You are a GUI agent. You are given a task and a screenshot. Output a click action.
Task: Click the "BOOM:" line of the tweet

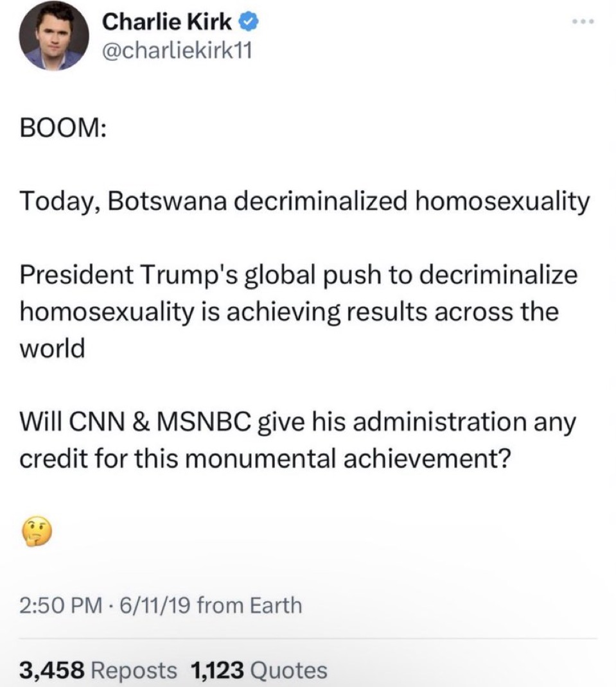(x=63, y=128)
